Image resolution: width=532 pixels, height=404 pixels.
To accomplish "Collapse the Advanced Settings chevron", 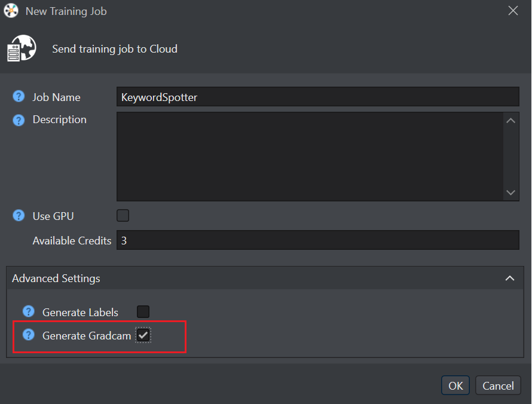I will point(510,278).
